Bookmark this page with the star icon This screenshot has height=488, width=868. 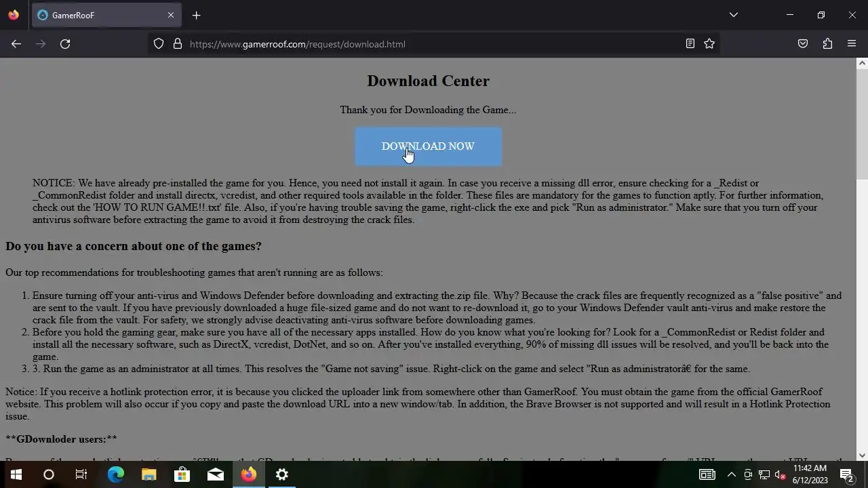click(x=709, y=44)
